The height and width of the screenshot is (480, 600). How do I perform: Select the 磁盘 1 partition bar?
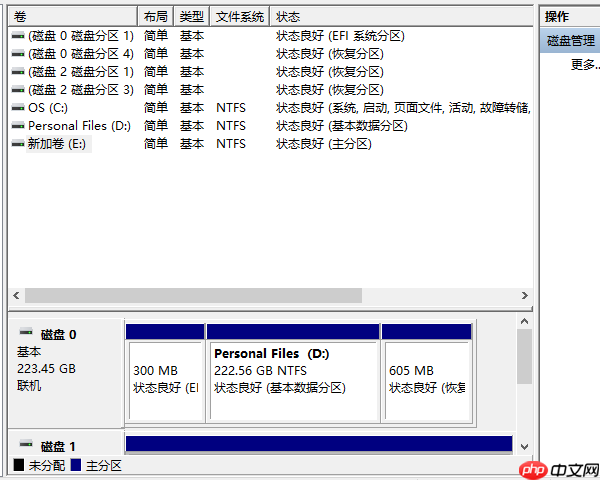tap(319, 444)
